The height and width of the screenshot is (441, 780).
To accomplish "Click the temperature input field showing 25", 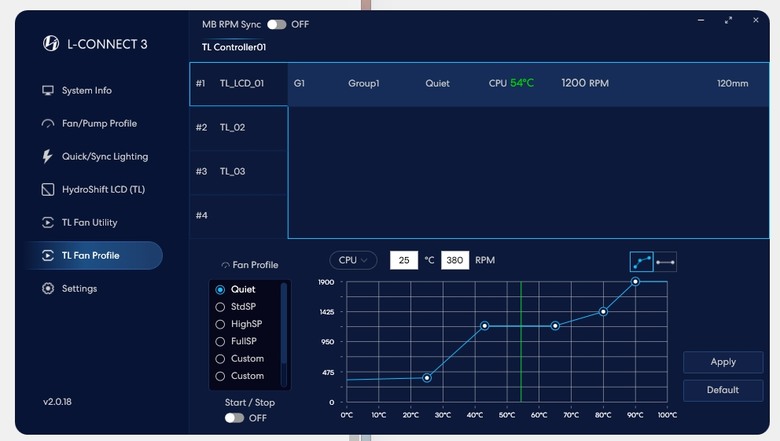I will click(404, 260).
